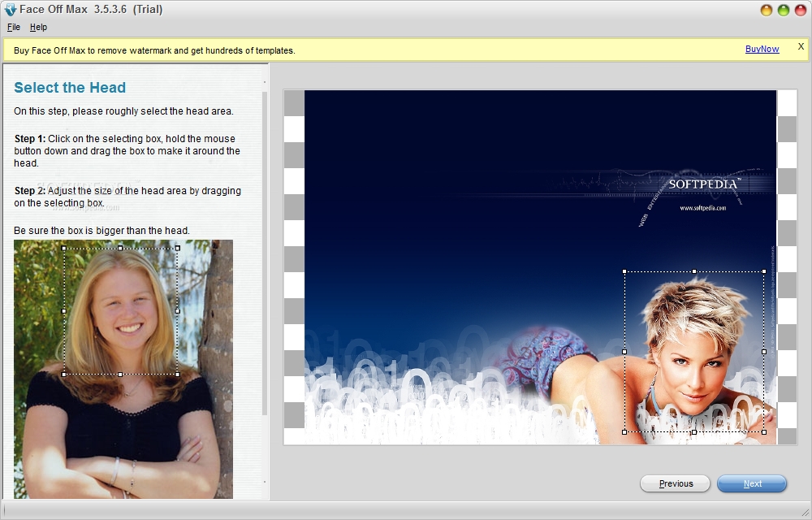Open the File menu
The image size is (812, 520).
tap(13, 27)
